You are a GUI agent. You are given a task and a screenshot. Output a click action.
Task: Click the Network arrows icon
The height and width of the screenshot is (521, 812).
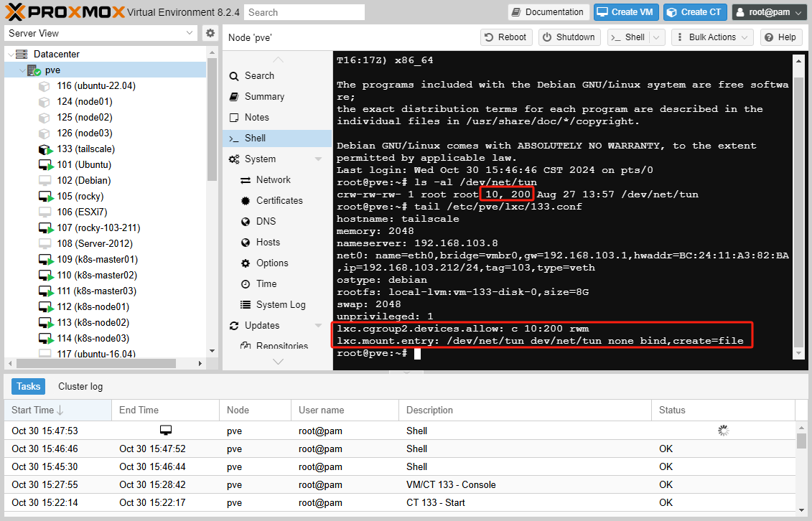click(x=246, y=180)
